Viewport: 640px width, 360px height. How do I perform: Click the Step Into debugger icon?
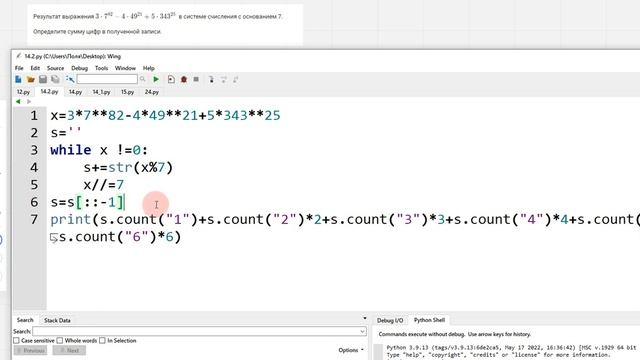[x=211, y=79]
